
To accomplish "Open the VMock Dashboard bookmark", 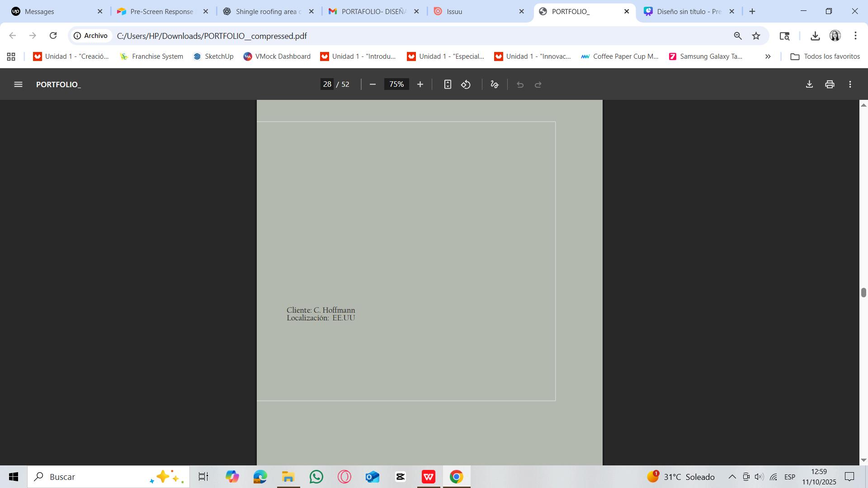I will pos(277,56).
